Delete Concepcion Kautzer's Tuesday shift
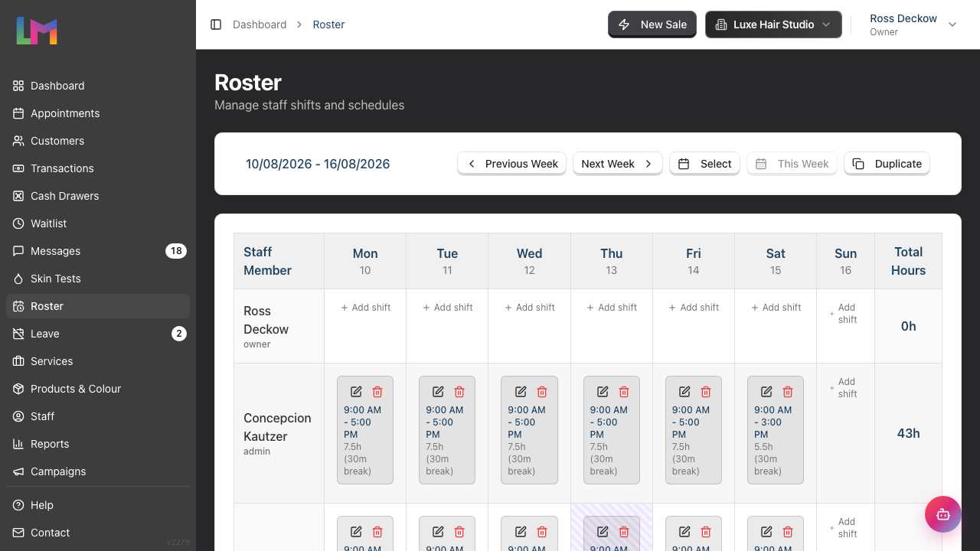The image size is (980, 551). (459, 392)
